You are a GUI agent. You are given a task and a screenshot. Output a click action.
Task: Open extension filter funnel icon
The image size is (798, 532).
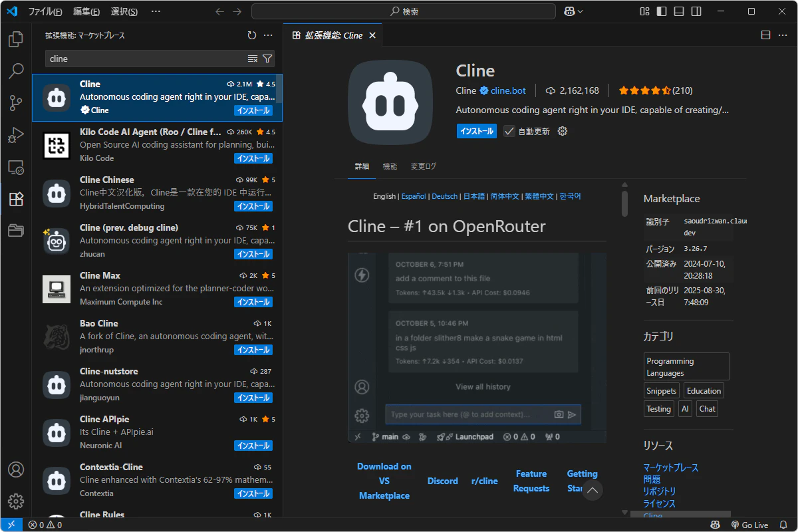[x=267, y=59]
